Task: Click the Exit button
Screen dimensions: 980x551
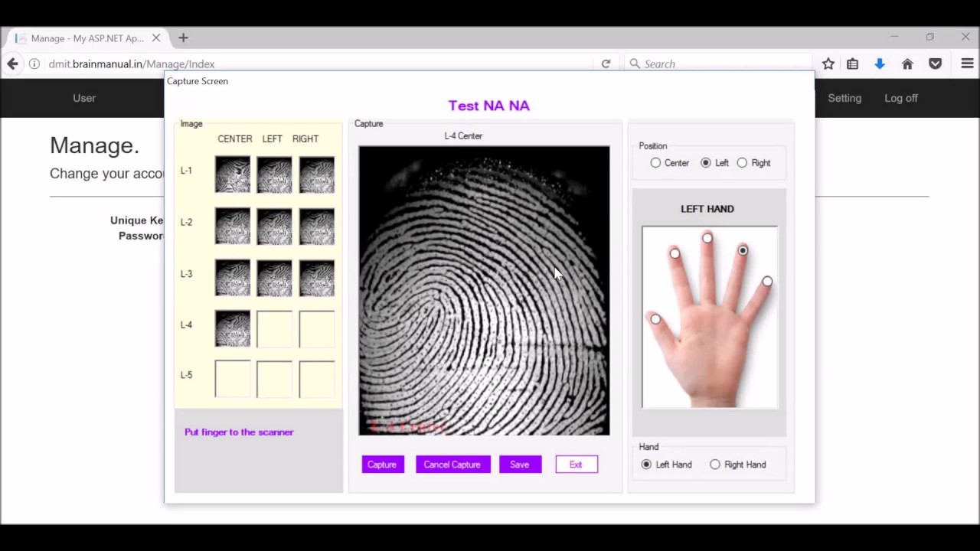Action: 576,465
